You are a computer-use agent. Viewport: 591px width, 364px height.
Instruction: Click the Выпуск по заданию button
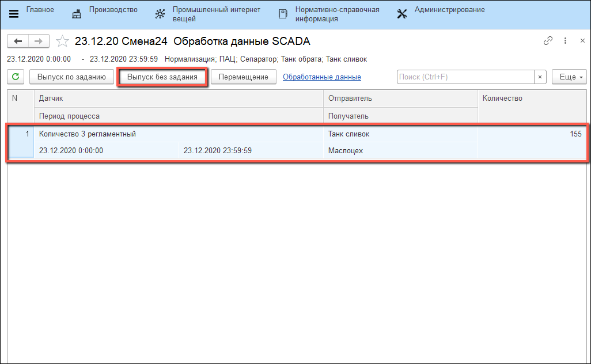pyautogui.click(x=71, y=77)
